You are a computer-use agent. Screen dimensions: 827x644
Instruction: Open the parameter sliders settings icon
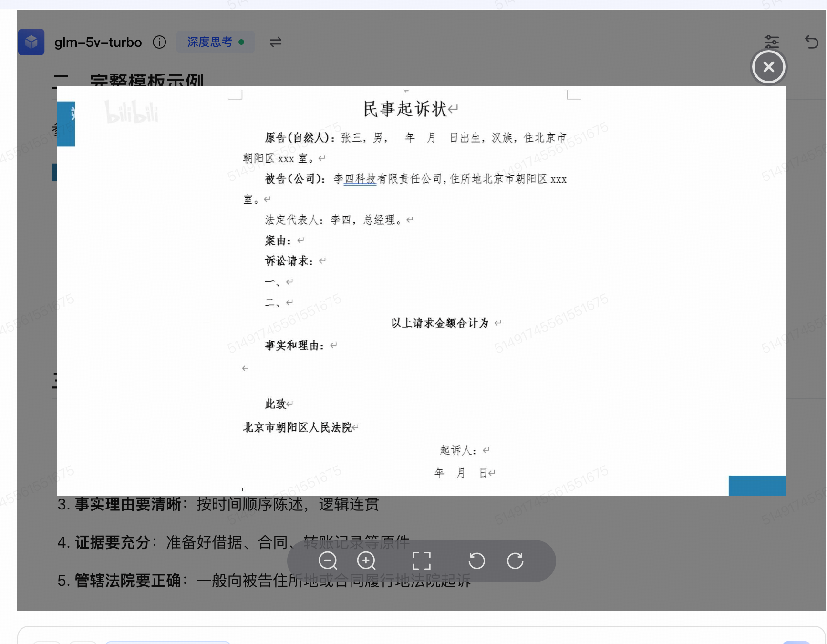click(x=771, y=42)
